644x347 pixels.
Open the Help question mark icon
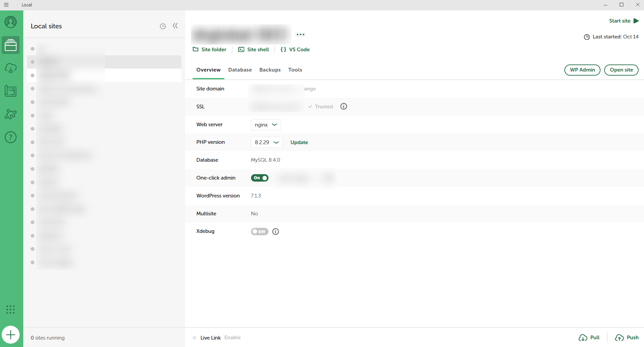pyautogui.click(x=10, y=137)
